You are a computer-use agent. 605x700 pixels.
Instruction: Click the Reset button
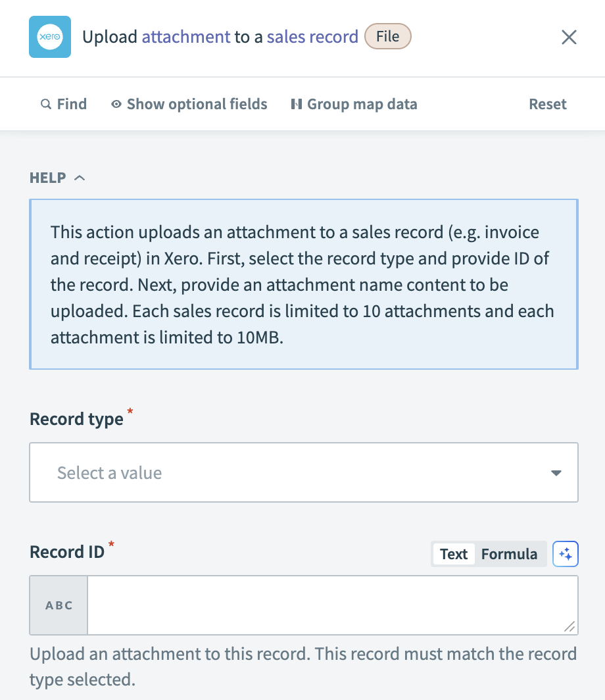tap(547, 104)
